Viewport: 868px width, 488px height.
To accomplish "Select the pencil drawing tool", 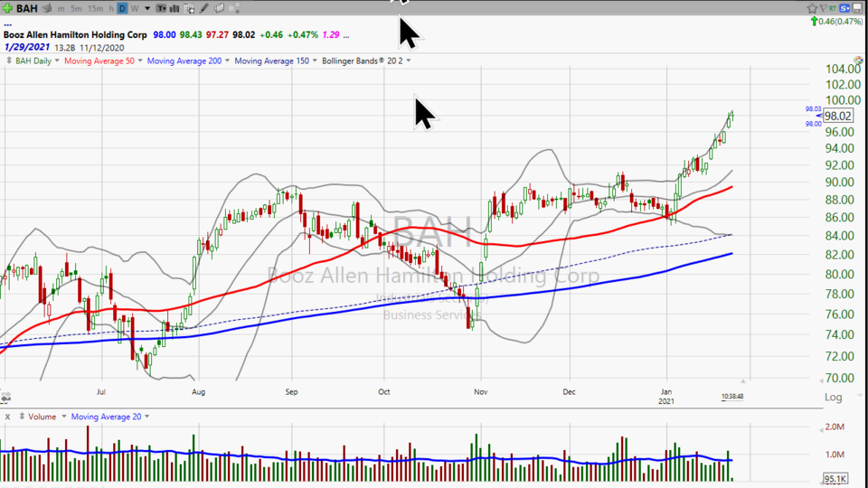I will pos(204,8).
